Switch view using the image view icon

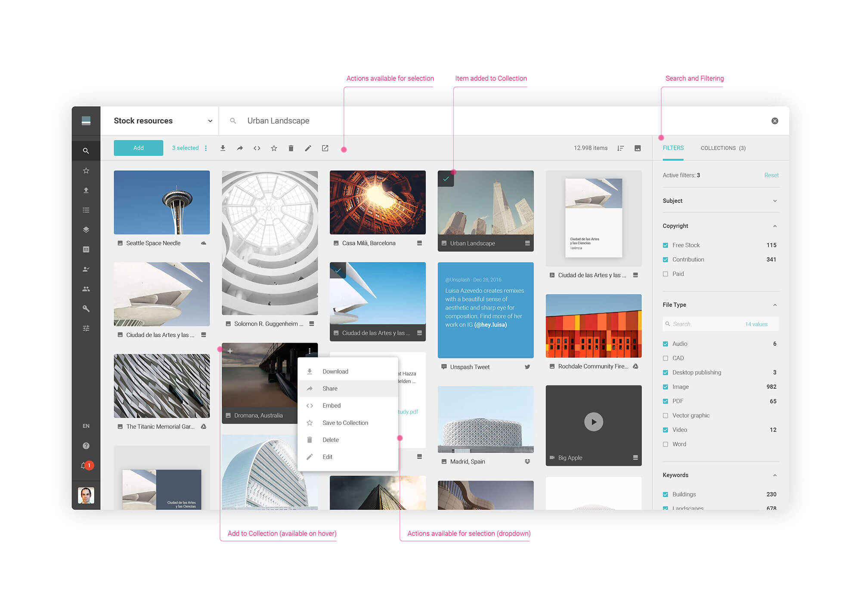click(638, 148)
